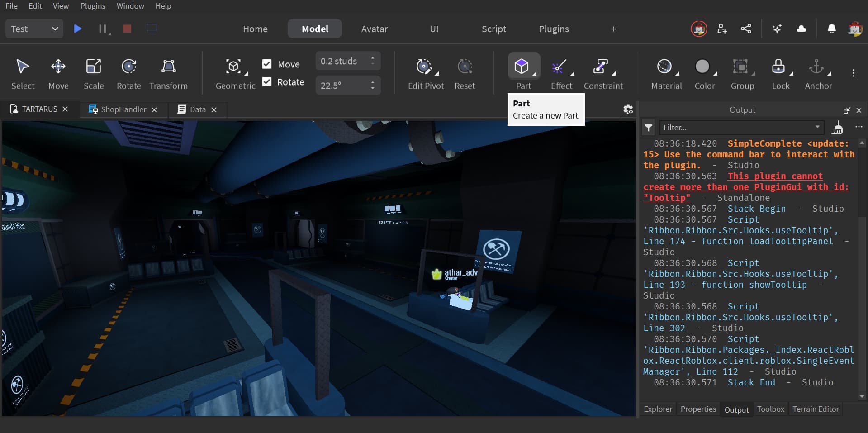Start playtest with the Play button

pyautogui.click(x=77, y=29)
